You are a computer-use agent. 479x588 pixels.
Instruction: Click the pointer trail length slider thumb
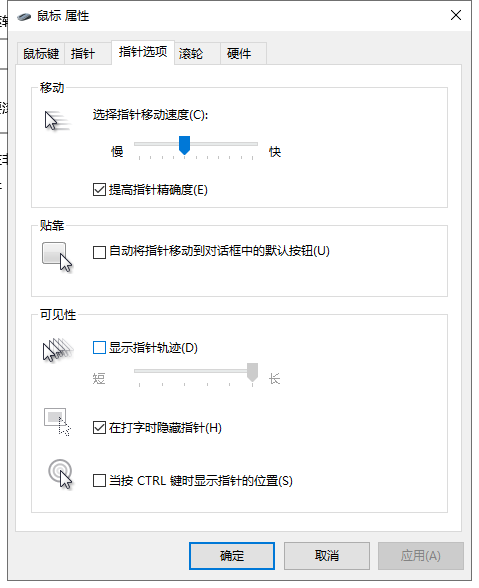(252, 372)
